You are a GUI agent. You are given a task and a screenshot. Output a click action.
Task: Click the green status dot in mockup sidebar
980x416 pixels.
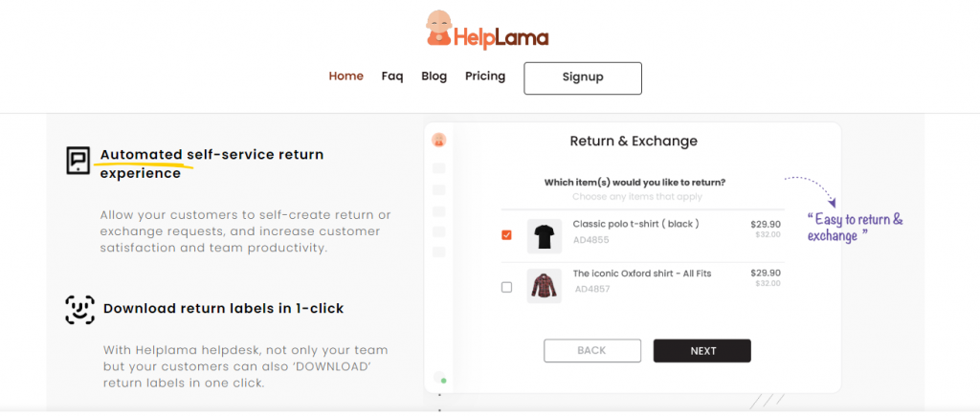pos(444,380)
